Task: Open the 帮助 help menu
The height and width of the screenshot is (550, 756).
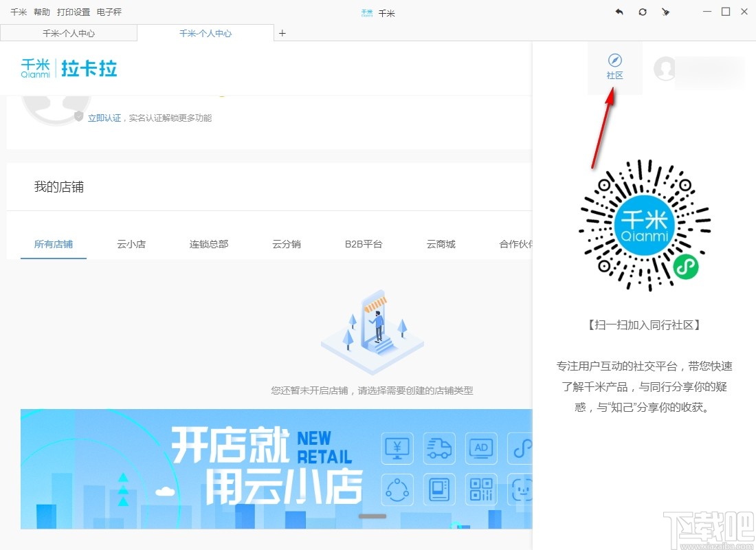Action: click(x=41, y=12)
